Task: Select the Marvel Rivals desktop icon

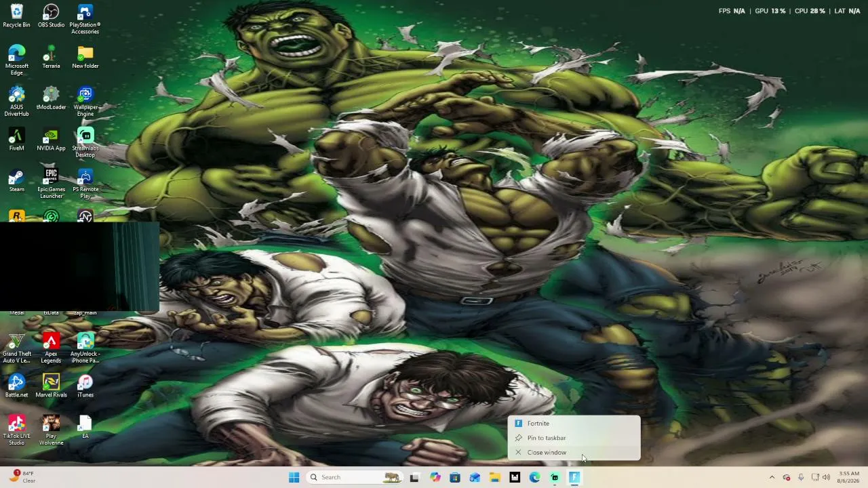Action: coord(51,386)
